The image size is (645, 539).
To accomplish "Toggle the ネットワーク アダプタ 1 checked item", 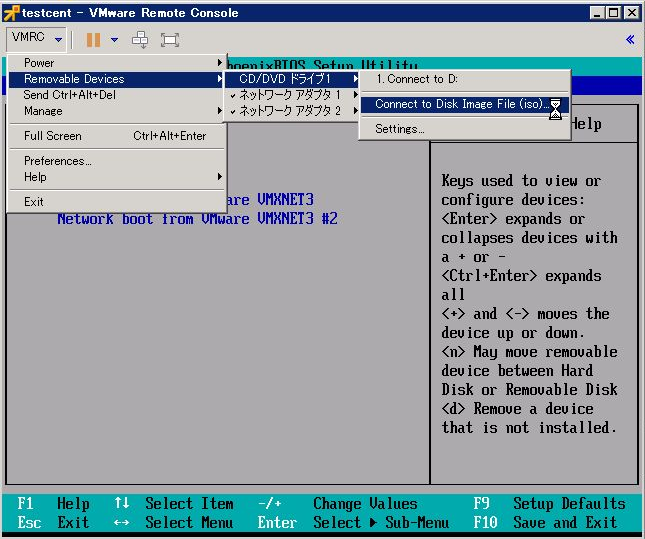I will click(x=290, y=95).
